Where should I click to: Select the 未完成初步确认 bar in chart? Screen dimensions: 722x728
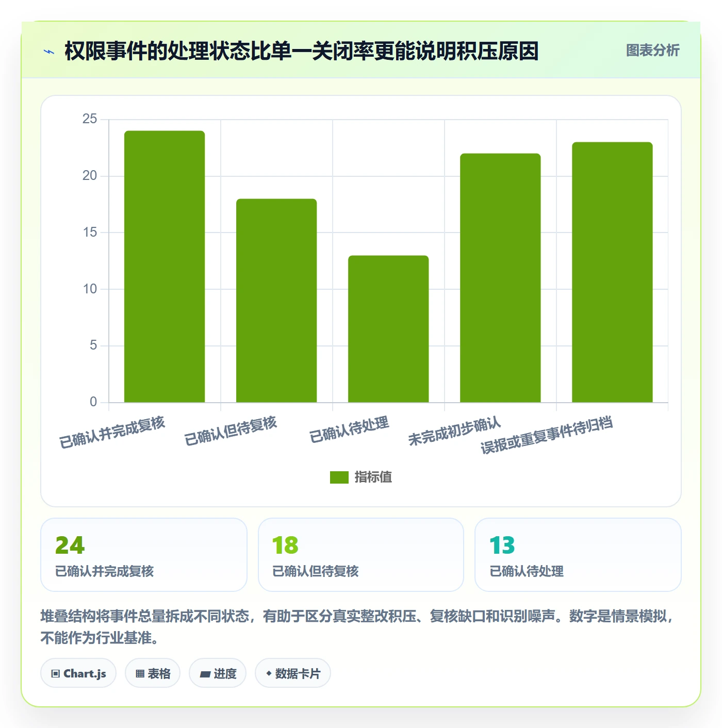click(500, 278)
